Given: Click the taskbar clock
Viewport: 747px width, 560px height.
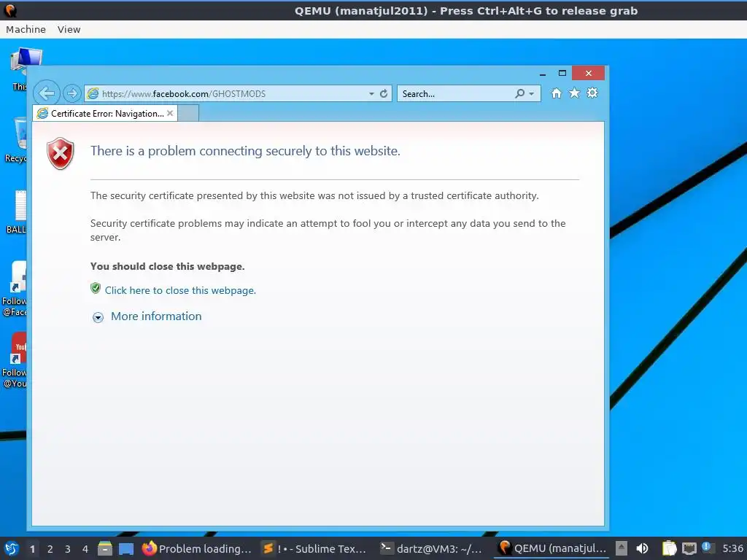Looking at the screenshot, I should [x=732, y=548].
